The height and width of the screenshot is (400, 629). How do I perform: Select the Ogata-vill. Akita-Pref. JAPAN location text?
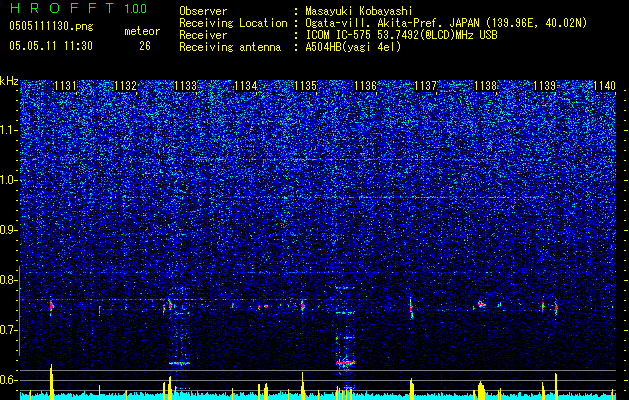coord(447,23)
